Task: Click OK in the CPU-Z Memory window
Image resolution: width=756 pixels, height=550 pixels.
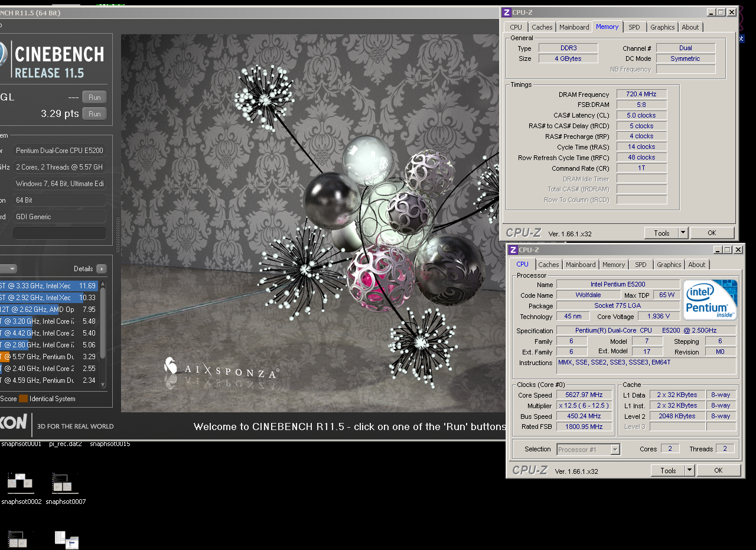Action: click(712, 233)
